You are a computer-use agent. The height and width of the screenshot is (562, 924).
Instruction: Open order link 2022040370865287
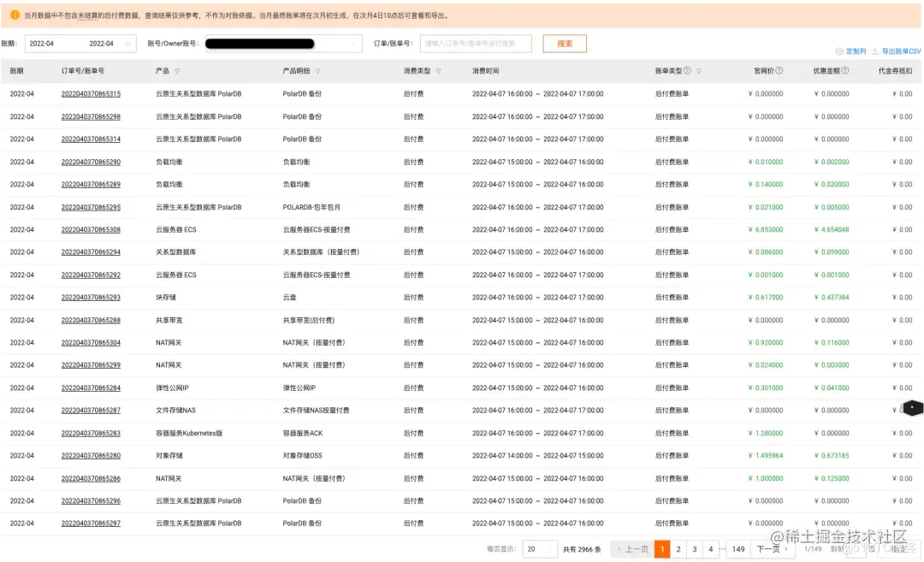(91, 411)
